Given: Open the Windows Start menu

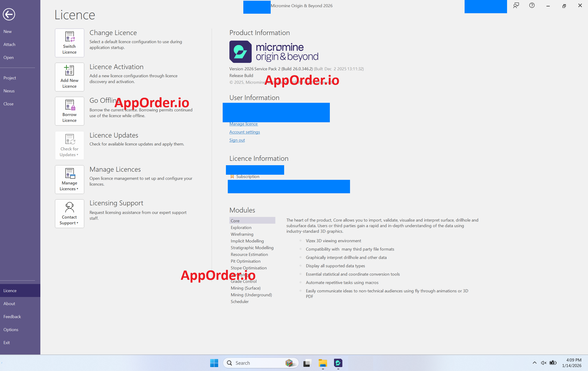Looking at the screenshot, I should (x=214, y=363).
